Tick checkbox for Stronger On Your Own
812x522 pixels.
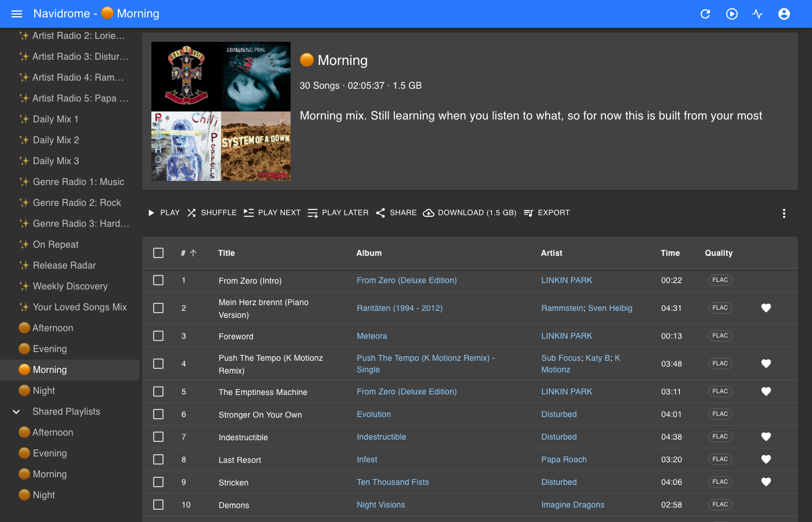coord(158,414)
